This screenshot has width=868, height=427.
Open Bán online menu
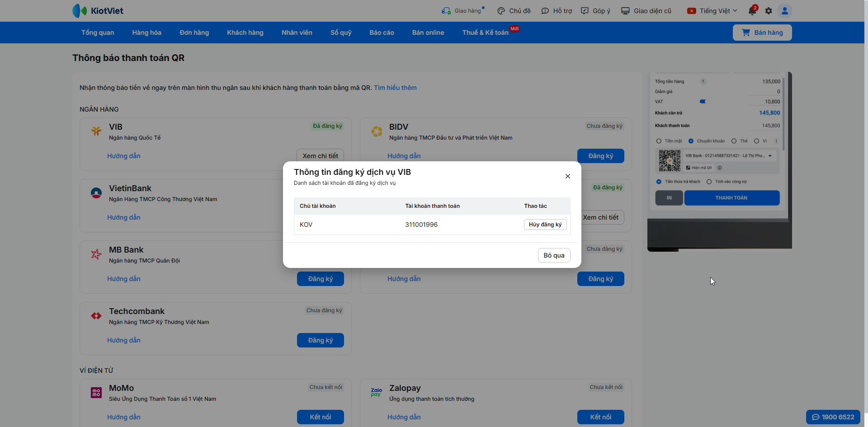(x=428, y=33)
